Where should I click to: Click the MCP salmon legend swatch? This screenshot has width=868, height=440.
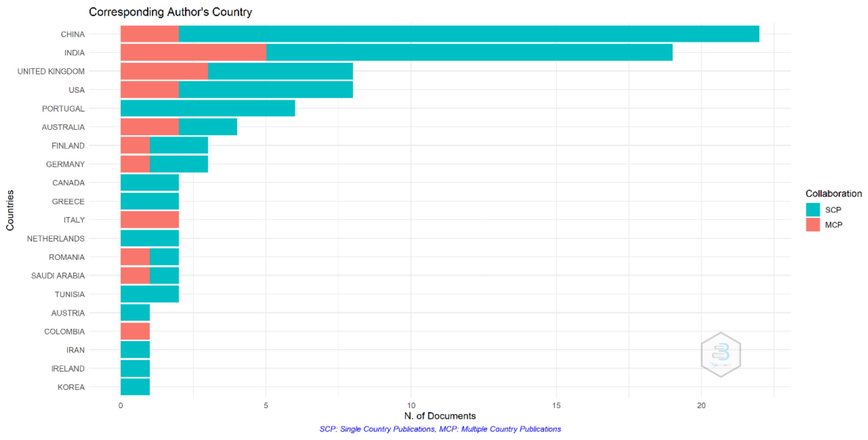point(813,225)
